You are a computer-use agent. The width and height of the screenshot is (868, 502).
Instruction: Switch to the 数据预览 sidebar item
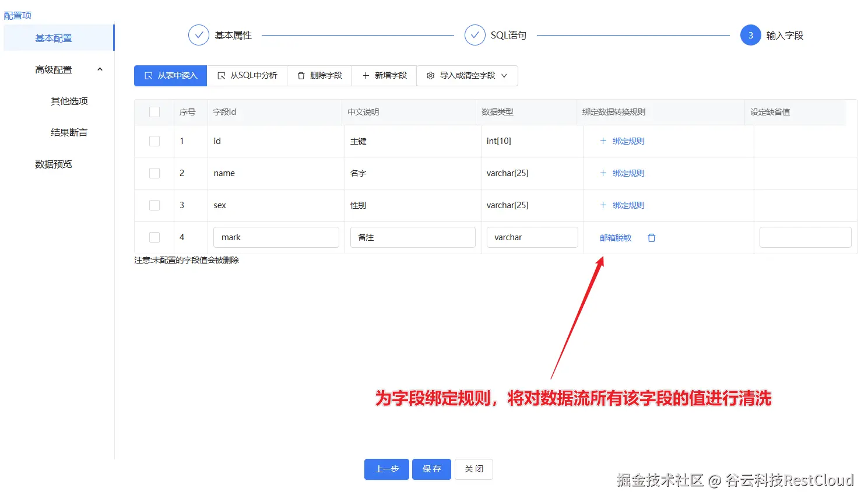(53, 164)
